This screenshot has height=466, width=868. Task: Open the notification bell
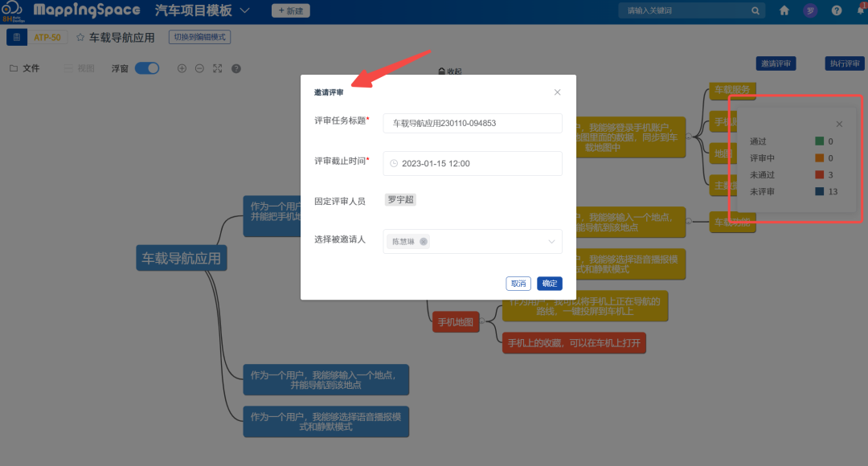pyautogui.click(x=861, y=10)
